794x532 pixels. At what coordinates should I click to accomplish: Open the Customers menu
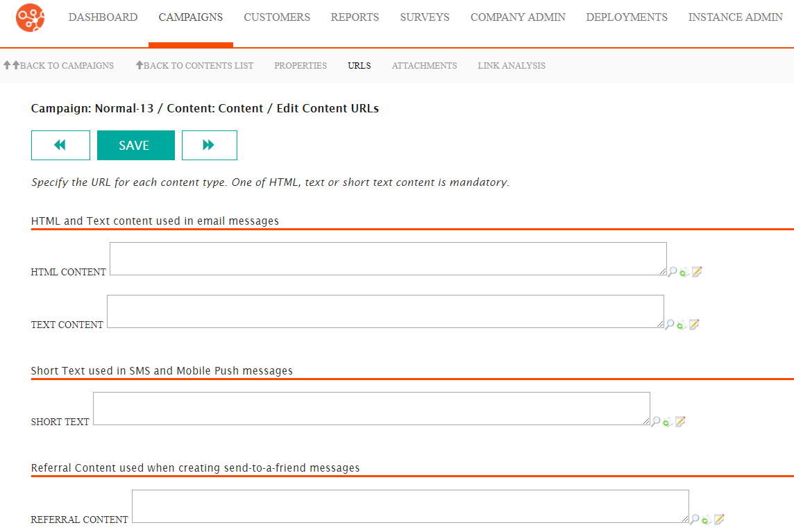(x=277, y=17)
